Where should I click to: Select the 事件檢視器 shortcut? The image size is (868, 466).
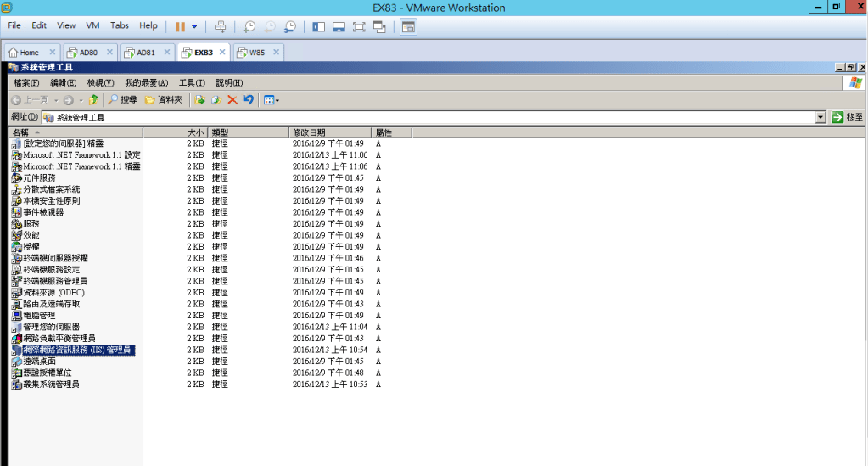coord(42,212)
